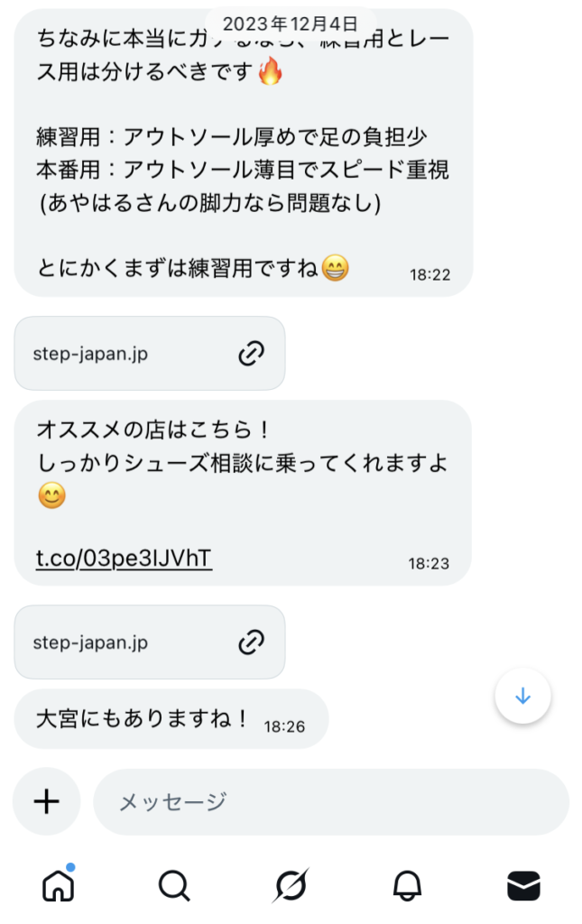Tap the 18:22 timestamp
Viewport: 582px width, 924px height.
430,274
